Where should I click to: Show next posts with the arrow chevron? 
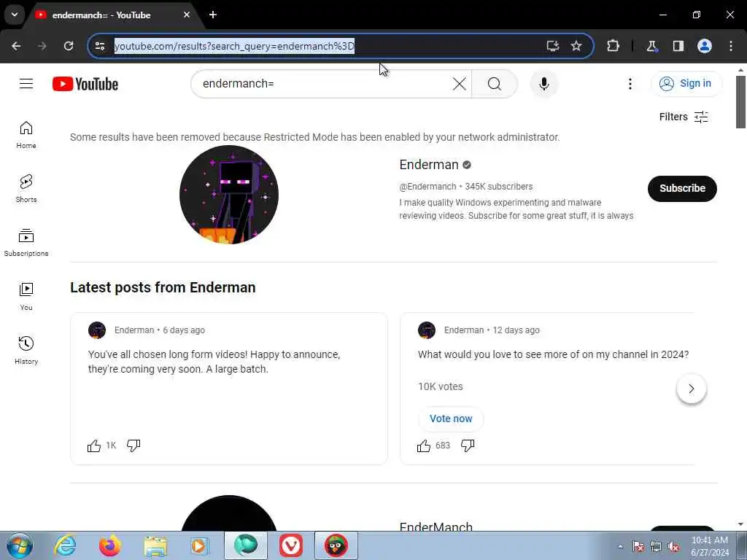click(692, 389)
